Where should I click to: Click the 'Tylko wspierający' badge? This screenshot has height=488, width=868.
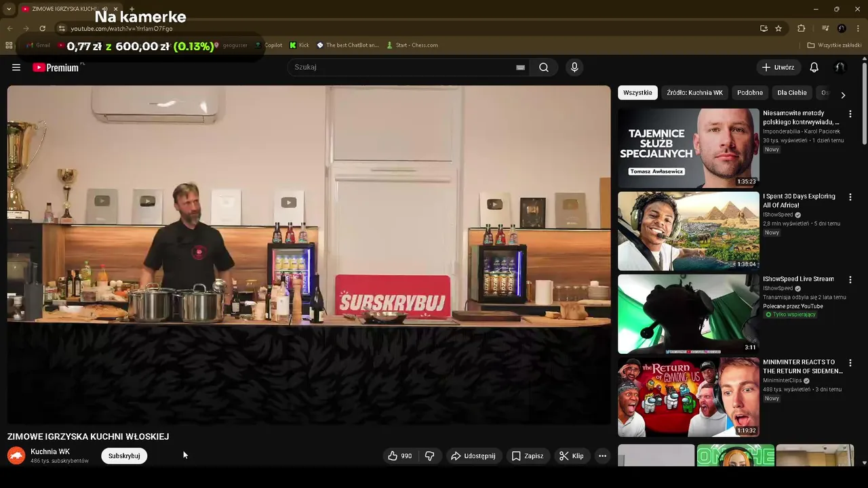(790, 314)
